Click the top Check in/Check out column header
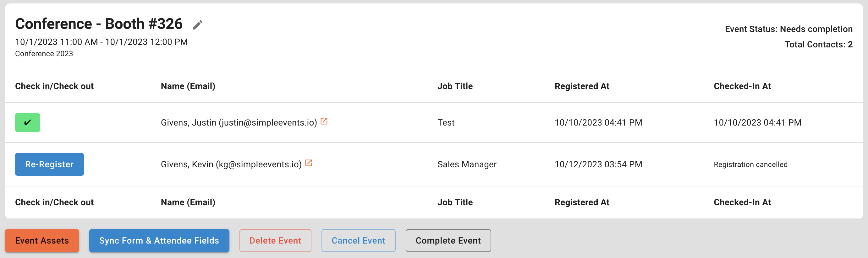This screenshot has width=868, height=258. click(54, 86)
